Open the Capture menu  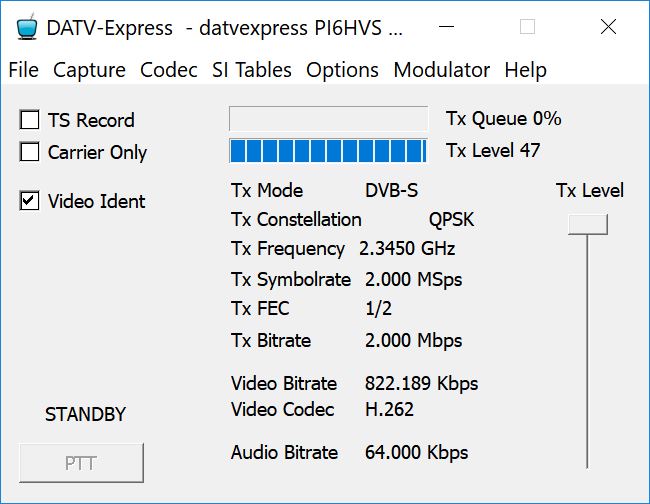coord(89,70)
